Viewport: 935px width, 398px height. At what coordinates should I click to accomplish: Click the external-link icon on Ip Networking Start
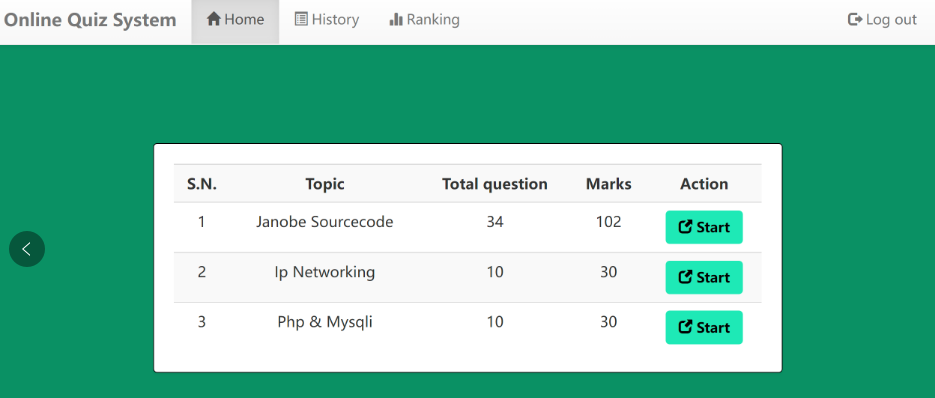[685, 277]
